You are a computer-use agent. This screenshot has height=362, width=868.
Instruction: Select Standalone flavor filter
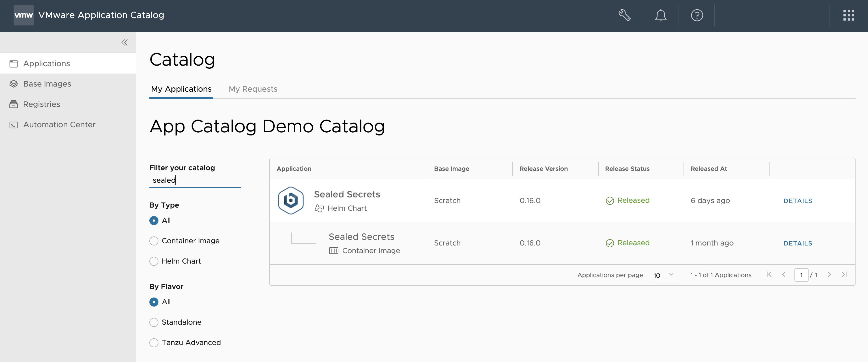tap(154, 322)
